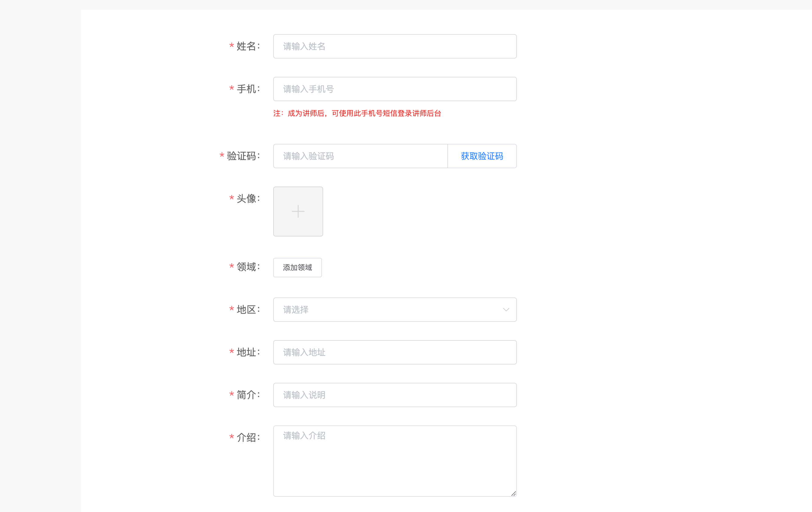Click the red note about 讲师后台 login

[357, 113]
